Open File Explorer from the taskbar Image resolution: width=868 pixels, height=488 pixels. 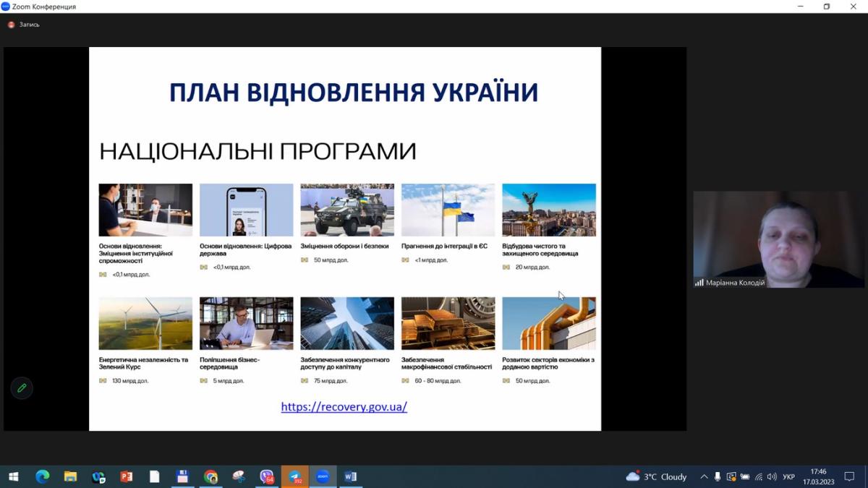[70, 476]
